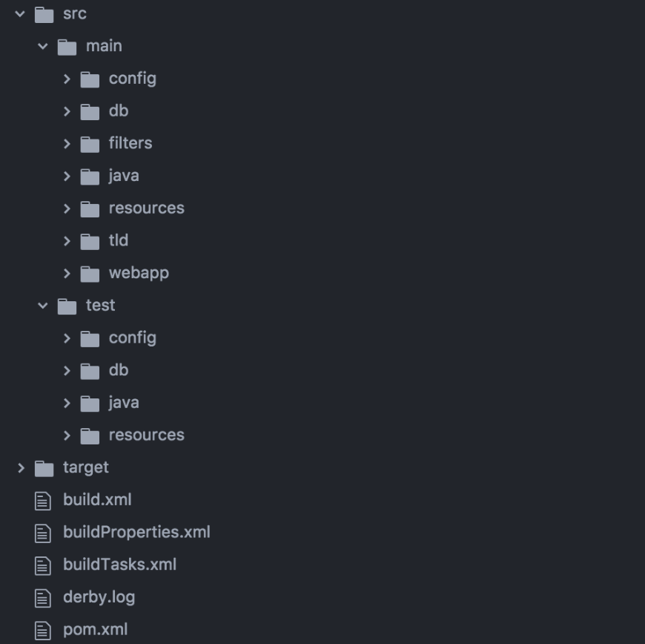Expand the target folder chevron
The image size is (645, 644).
coord(21,467)
